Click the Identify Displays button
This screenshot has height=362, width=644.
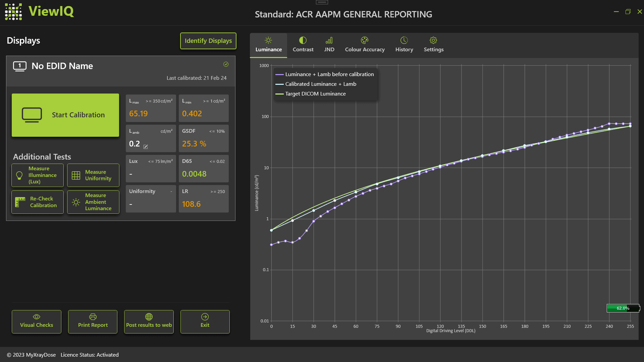pos(208,41)
